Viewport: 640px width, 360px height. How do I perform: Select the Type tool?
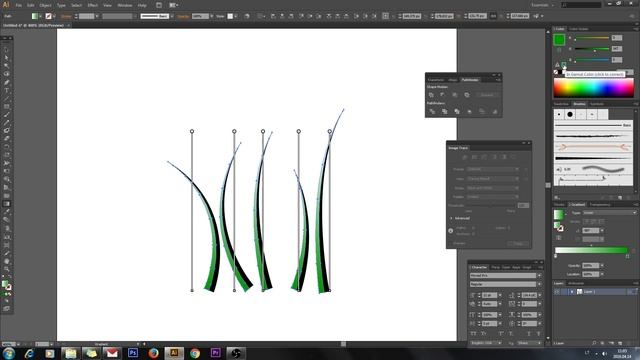[x=7, y=91]
